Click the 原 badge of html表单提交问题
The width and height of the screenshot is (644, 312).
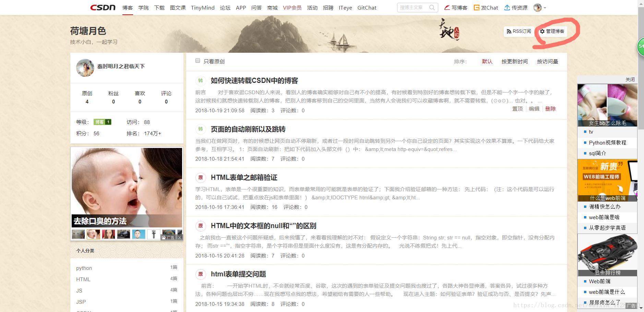pyautogui.click(x=200, y=274)
